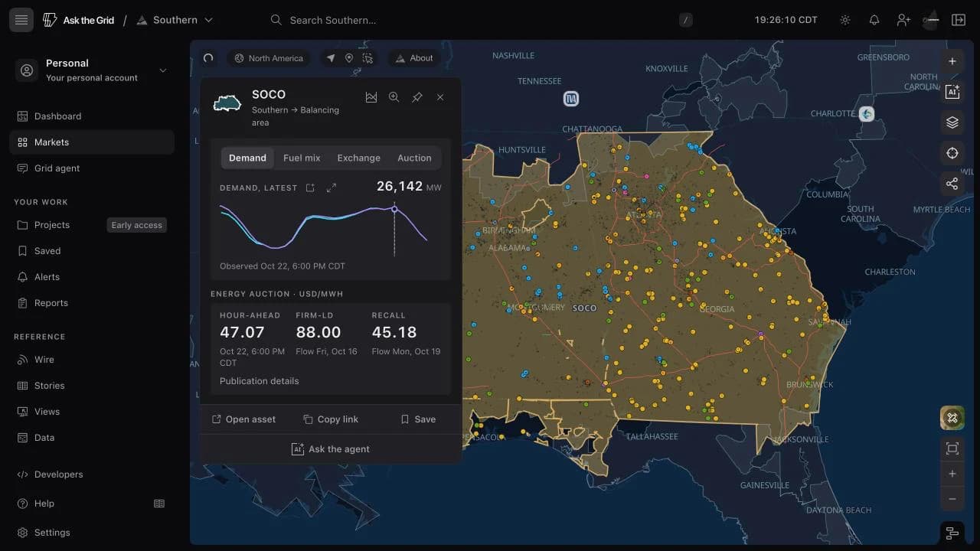Select the Demand tab

pyautogui.click(x=247, y=158)
